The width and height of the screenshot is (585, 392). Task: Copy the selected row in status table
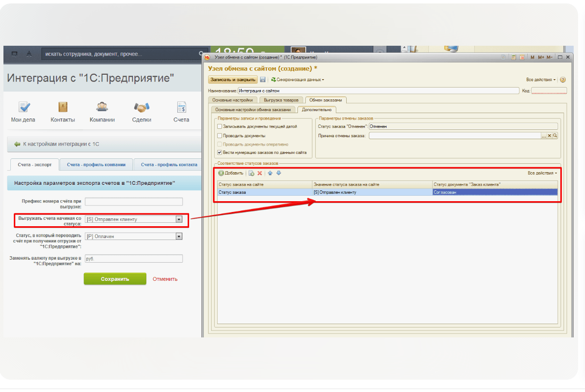point(252,173)
